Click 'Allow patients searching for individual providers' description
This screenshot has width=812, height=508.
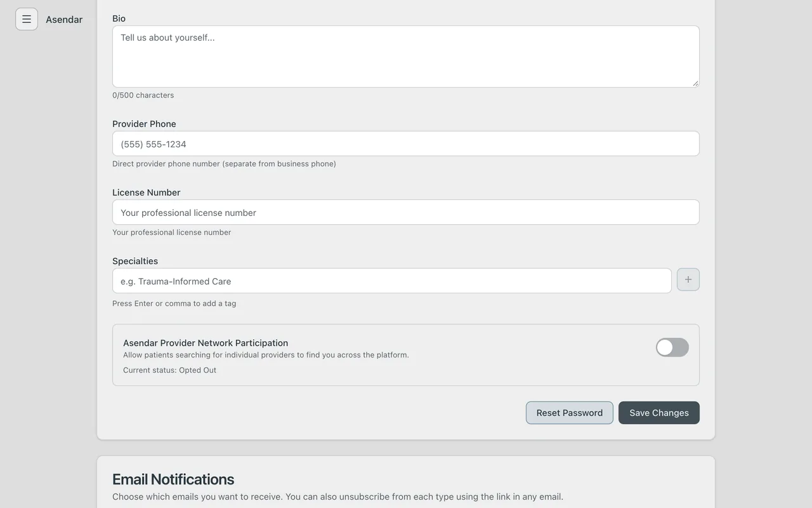pos(266,355)
